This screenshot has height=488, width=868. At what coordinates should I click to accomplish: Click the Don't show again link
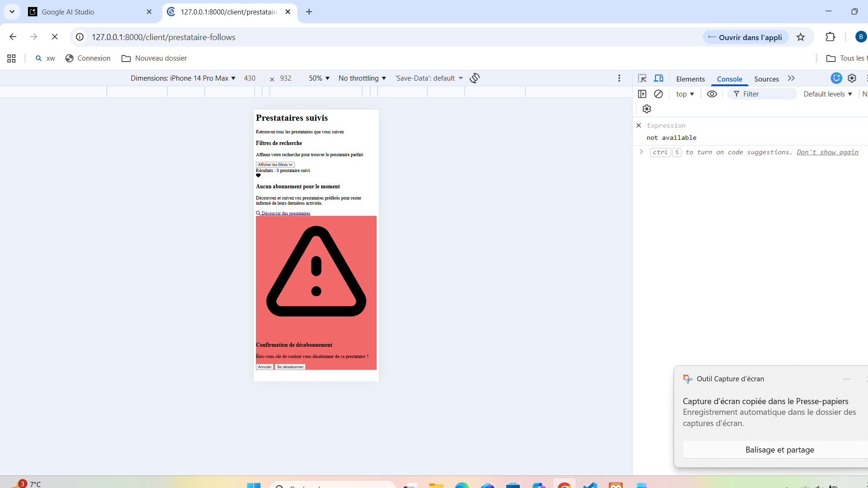coord(827,152)
